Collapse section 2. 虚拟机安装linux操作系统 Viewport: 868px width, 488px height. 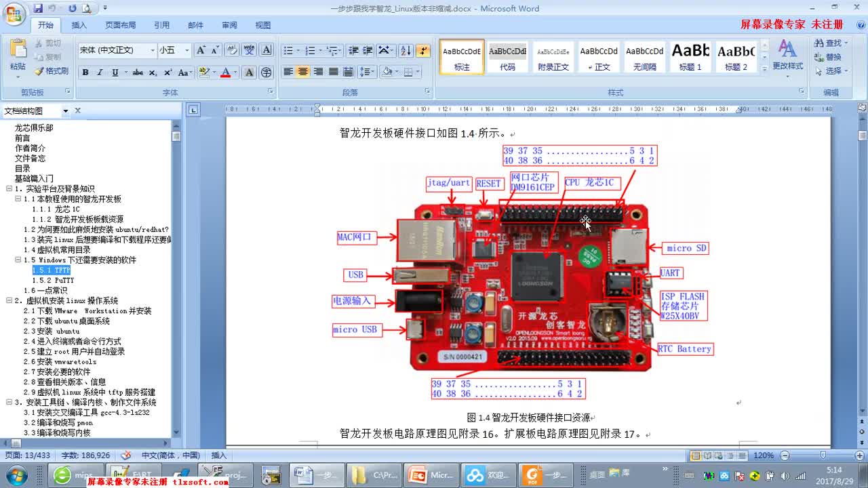[x=9, y=300]
